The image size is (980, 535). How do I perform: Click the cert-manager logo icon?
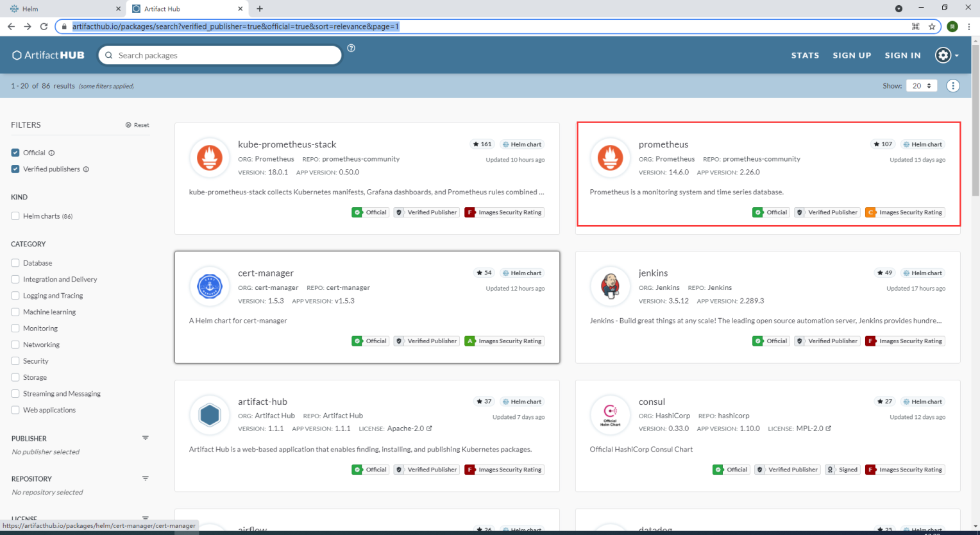click(x=210, y=286)
